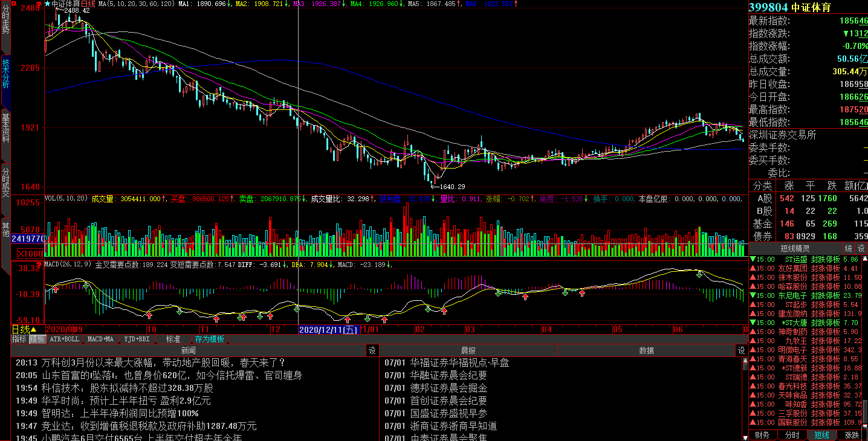
Task: Apply the YJD+BBI template
Action: coord(137,340)
